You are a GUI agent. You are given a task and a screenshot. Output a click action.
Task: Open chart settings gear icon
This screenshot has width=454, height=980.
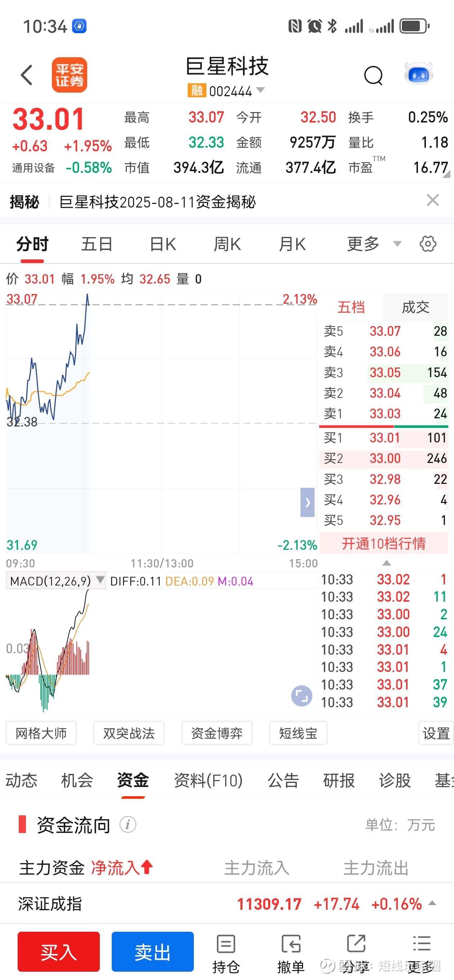click(428, 244)
